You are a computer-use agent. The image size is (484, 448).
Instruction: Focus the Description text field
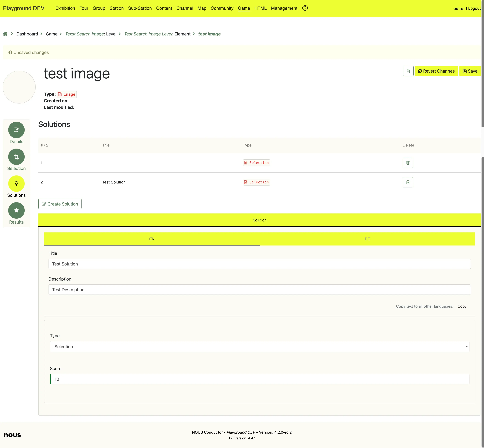(259, 290)
